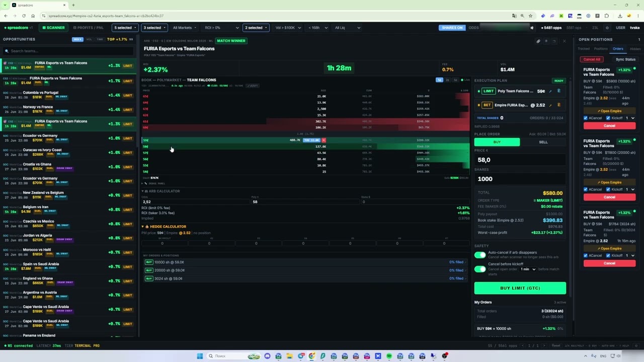Click the red Cancel All button

[x=592, y=59]
